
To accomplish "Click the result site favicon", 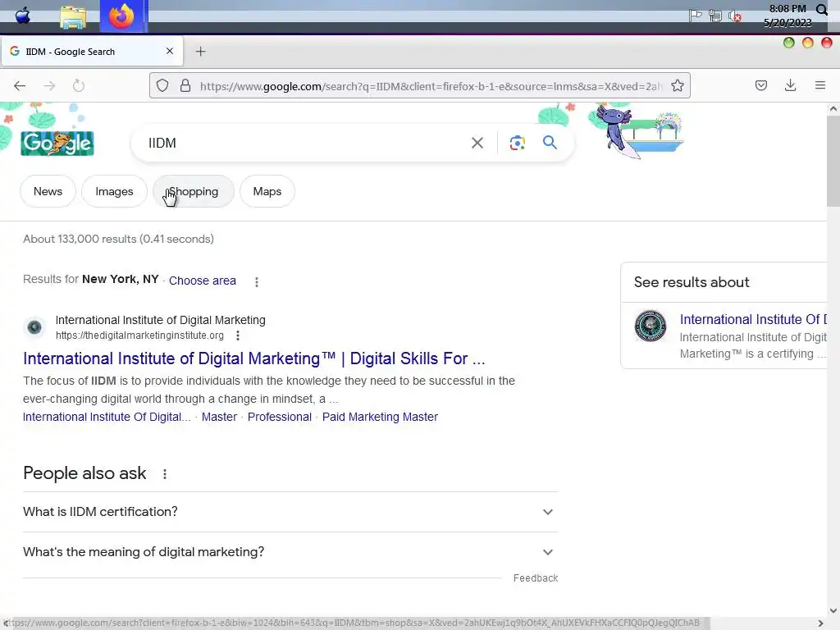I will coord(34,326).
